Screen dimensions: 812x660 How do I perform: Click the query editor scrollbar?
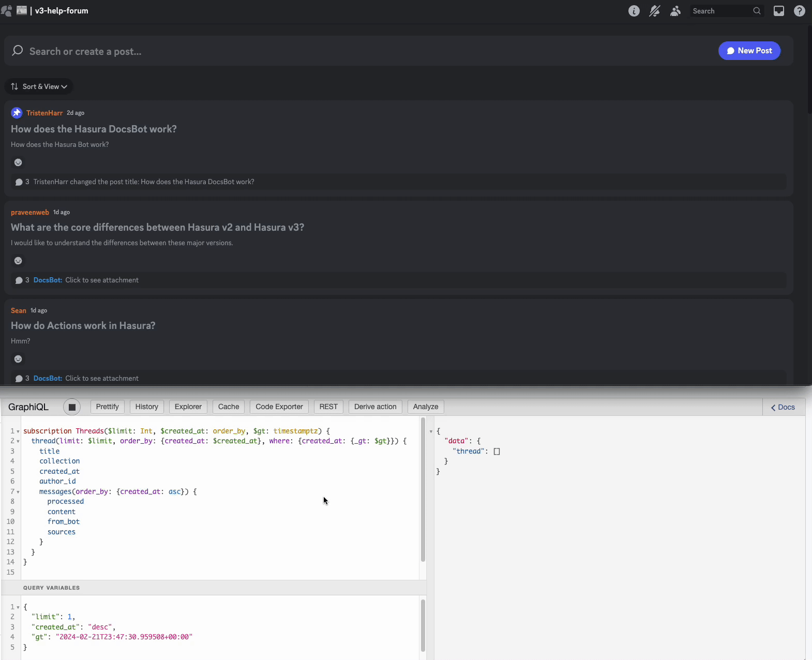coord(423,489)
